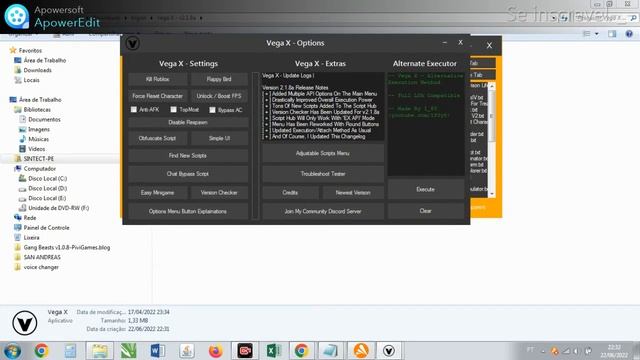Click Force Reset Character
Image resolution: width=640 pixels, height=360 pixels.
point(158,96)
